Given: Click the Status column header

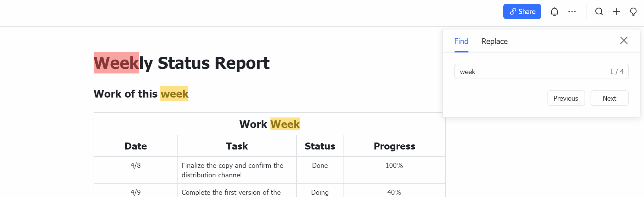Looking at the screenshot, I should pos(320,146).
